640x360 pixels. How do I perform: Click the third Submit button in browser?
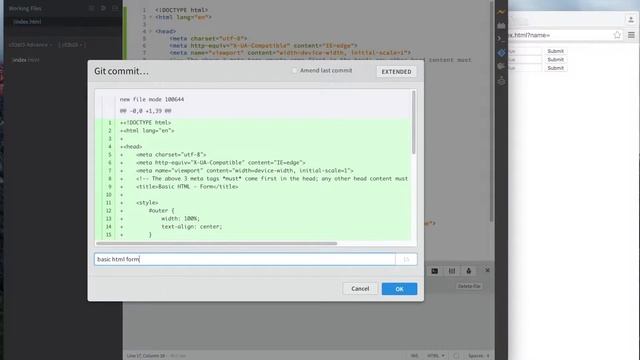click(556, 68)
